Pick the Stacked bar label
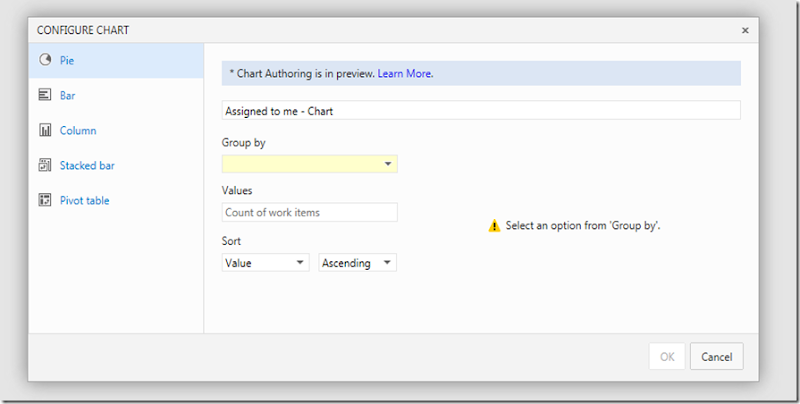This screenshot has width=800, height=404. pos(87,165)
